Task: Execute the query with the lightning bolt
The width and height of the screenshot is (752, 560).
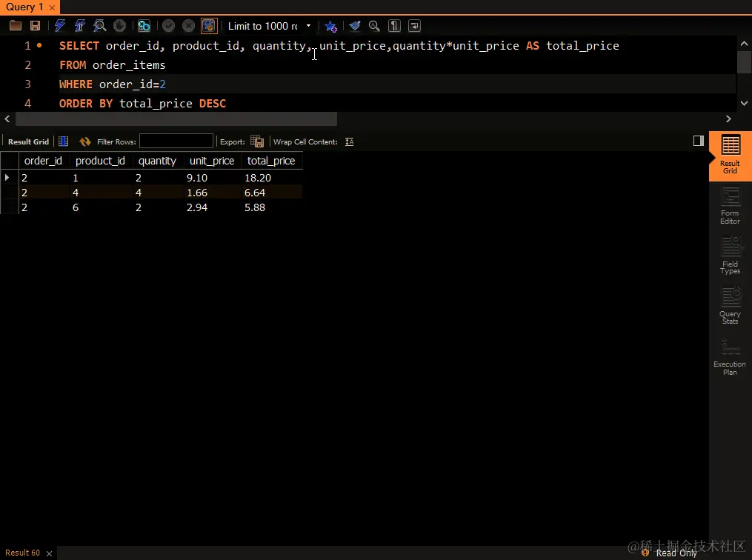Action: point(60,26)
